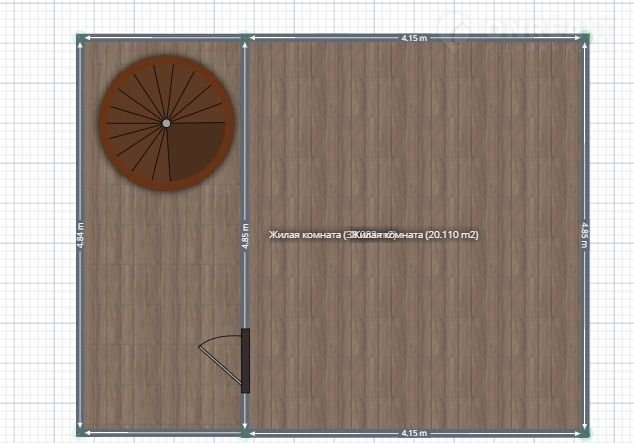
Task: Select the top-right wall corner node
Action: point(586,39)
